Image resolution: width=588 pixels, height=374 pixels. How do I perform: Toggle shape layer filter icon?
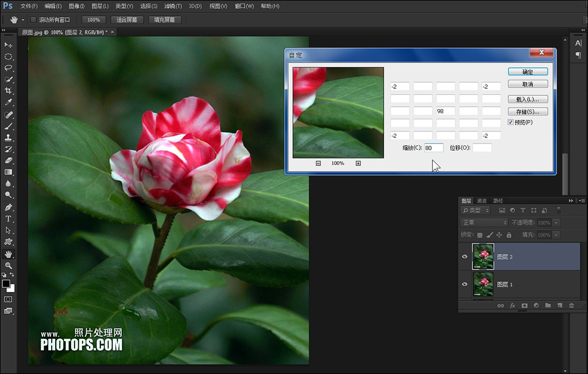533,211
